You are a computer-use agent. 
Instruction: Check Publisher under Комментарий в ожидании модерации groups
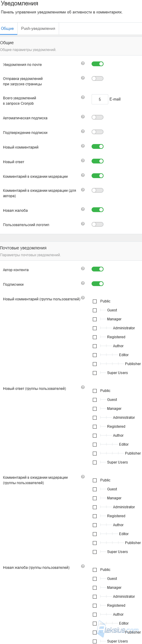pyautogui.click(x=95, y=543)
